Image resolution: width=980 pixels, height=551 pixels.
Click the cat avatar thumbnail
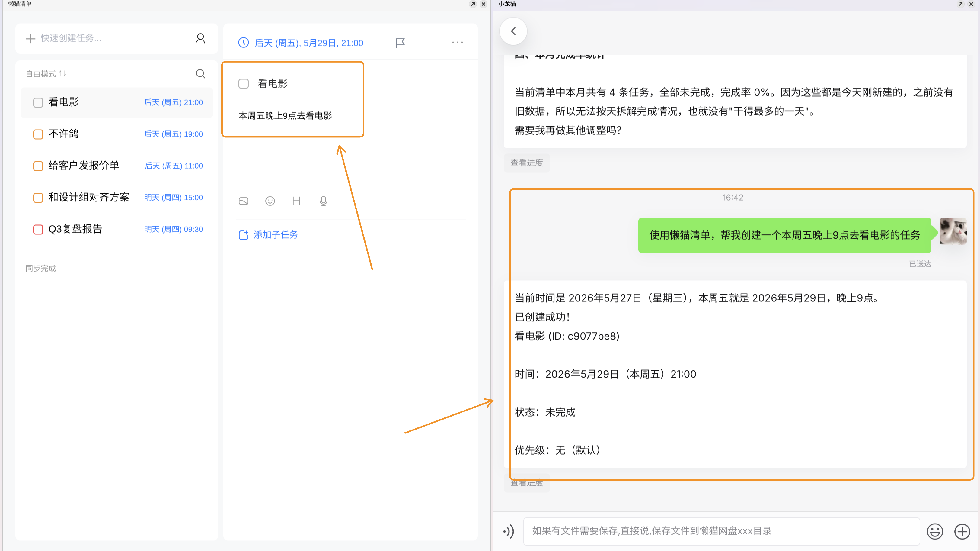(953, 231)
